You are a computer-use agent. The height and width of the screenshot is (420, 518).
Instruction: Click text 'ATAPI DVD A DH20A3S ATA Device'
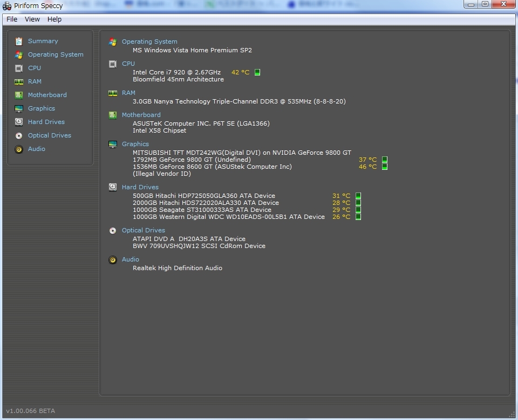coord(189,239)
